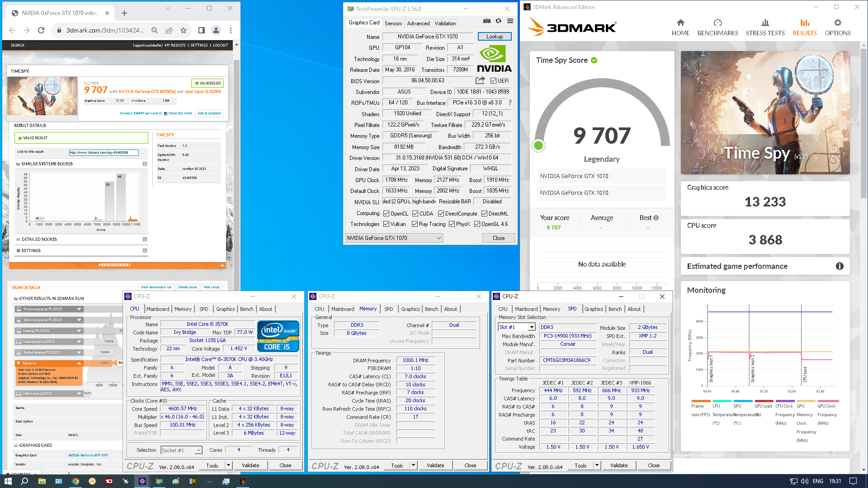Toggle Vulkan checkbox in GPU-Z

386,224
